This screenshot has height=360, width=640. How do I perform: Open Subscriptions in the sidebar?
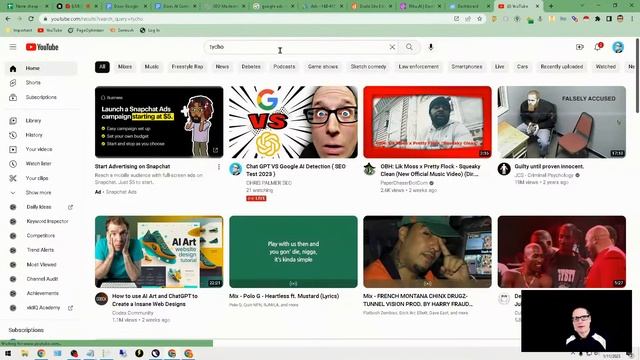pos(41,97)
